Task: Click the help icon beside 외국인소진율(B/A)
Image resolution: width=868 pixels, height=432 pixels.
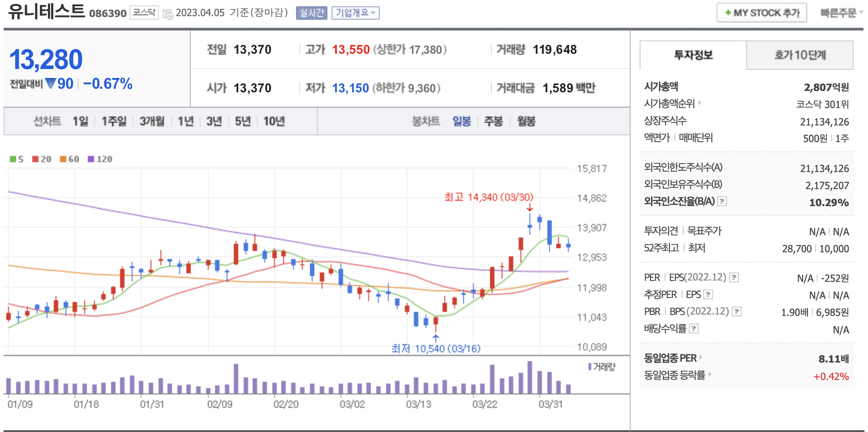Action: [x=722, y=201]
